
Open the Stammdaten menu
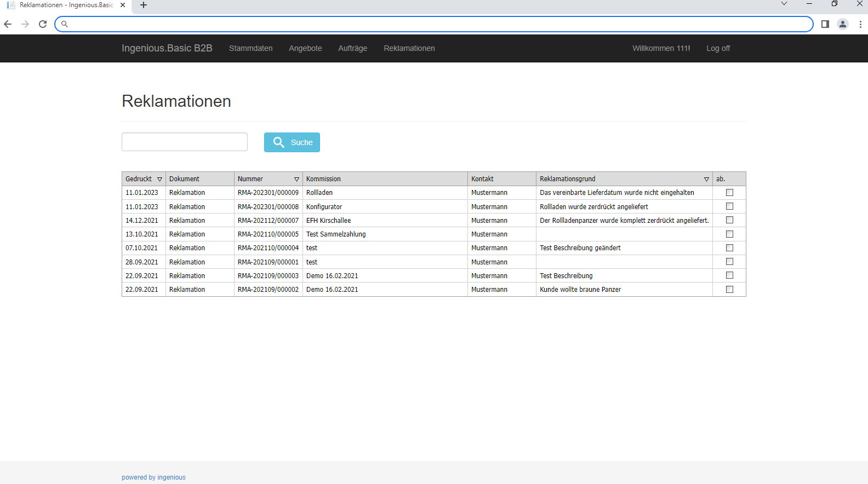pos(250,48)
